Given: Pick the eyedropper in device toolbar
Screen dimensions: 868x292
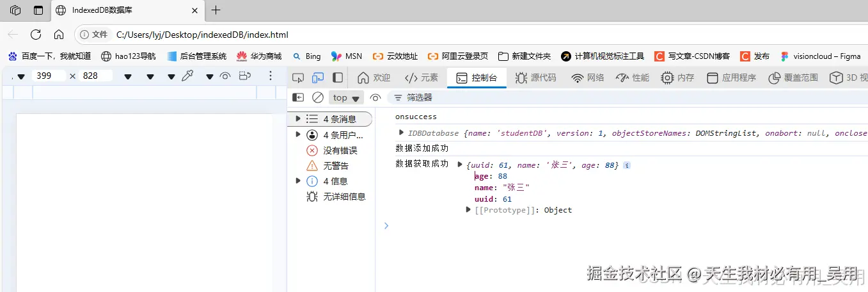Looking at the screenshot, I should click(x=187, y=76).
